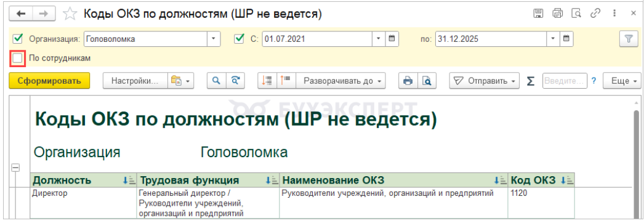This screenshot has height=223, width=644.
Task: Enable the По сотрудникам checkbox
Action: tap(18, 59)
